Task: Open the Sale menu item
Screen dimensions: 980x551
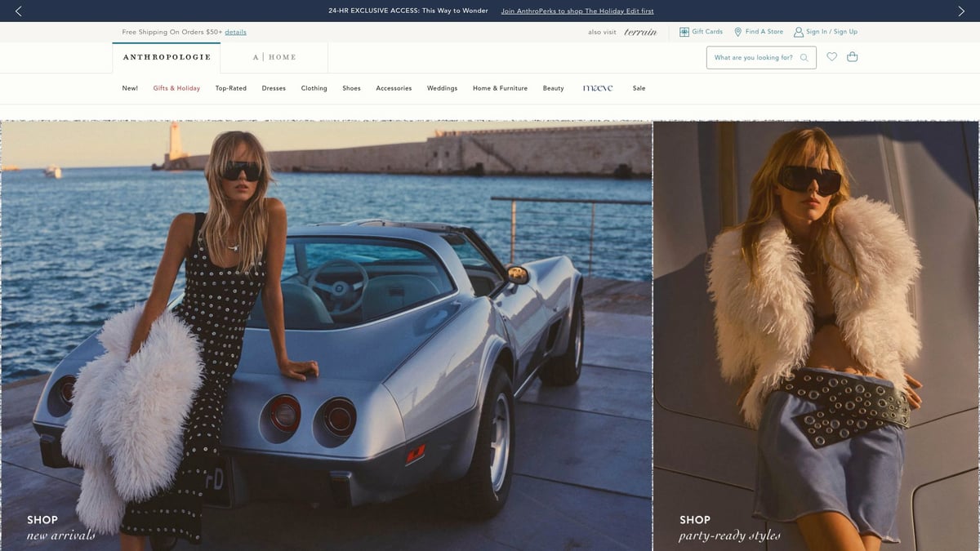Action: tap(639, 88)
